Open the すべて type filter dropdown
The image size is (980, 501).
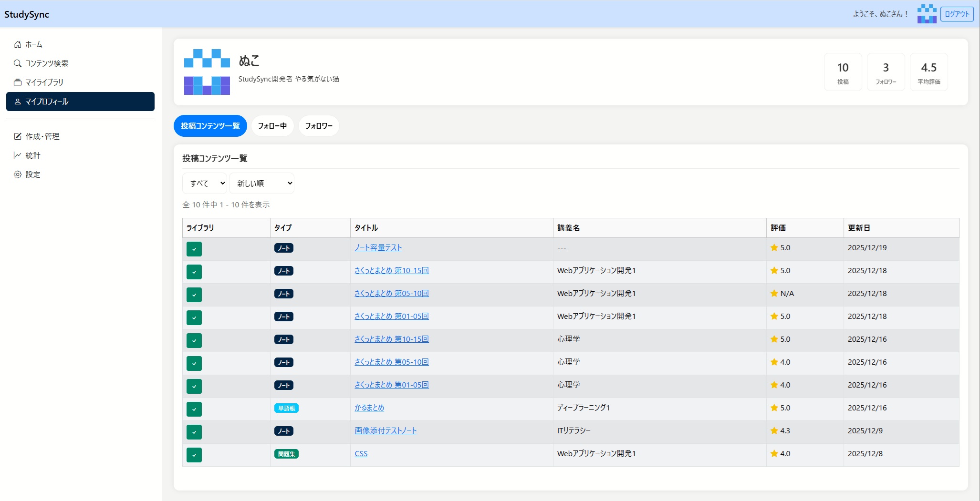tap(205, 184)
